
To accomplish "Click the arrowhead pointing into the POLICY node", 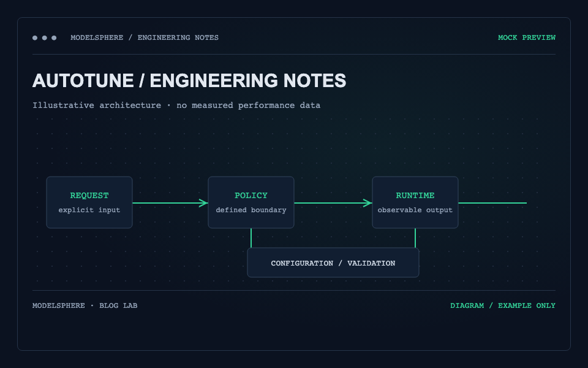I will 203,203.
